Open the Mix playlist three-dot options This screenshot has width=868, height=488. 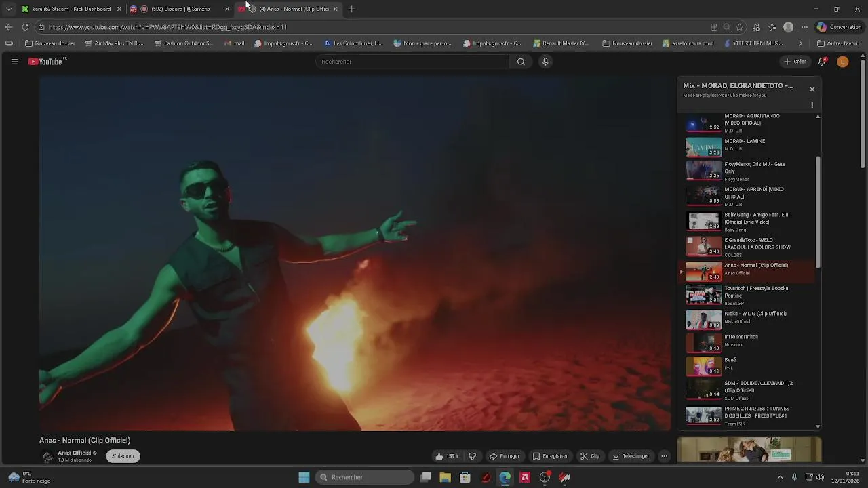pos(812,105)
